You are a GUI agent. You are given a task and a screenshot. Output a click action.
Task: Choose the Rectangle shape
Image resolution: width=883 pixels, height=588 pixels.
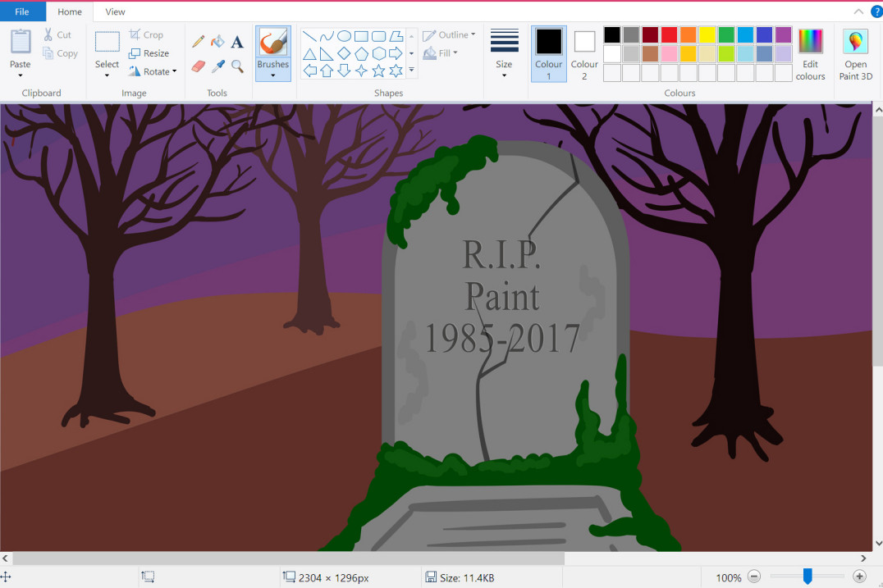[x=362, y=37]
